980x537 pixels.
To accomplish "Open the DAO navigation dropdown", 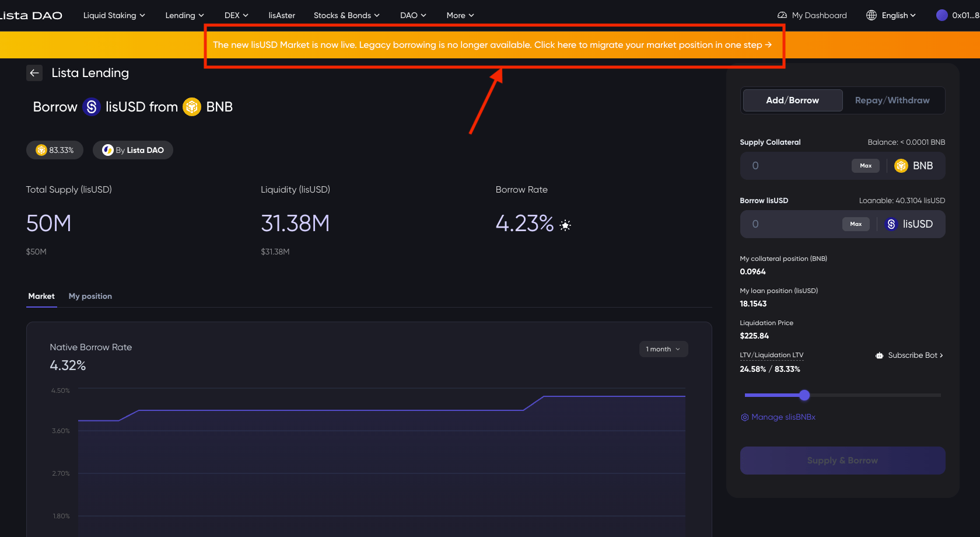I will click(x=413, y=15).
